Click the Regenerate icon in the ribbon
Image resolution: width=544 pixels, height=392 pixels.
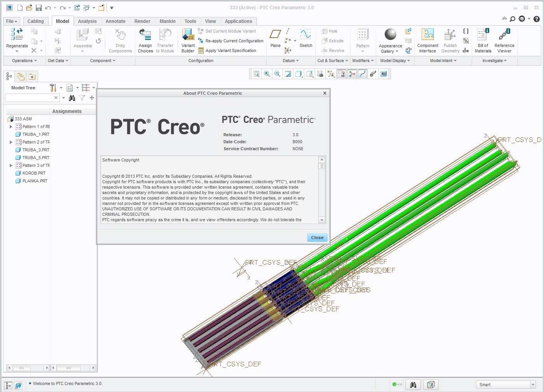pos(17,35)
